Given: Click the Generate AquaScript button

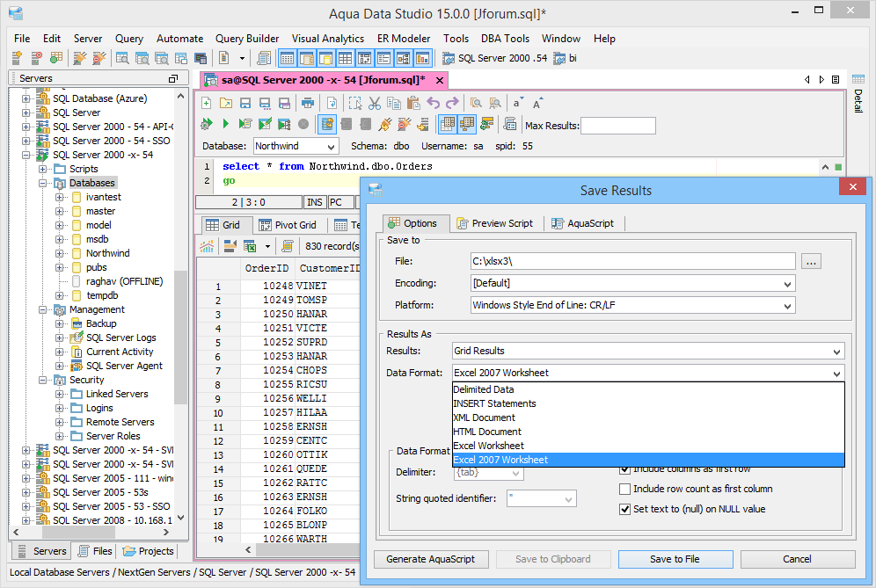Looking at the screenshot, I should point(431,559).
